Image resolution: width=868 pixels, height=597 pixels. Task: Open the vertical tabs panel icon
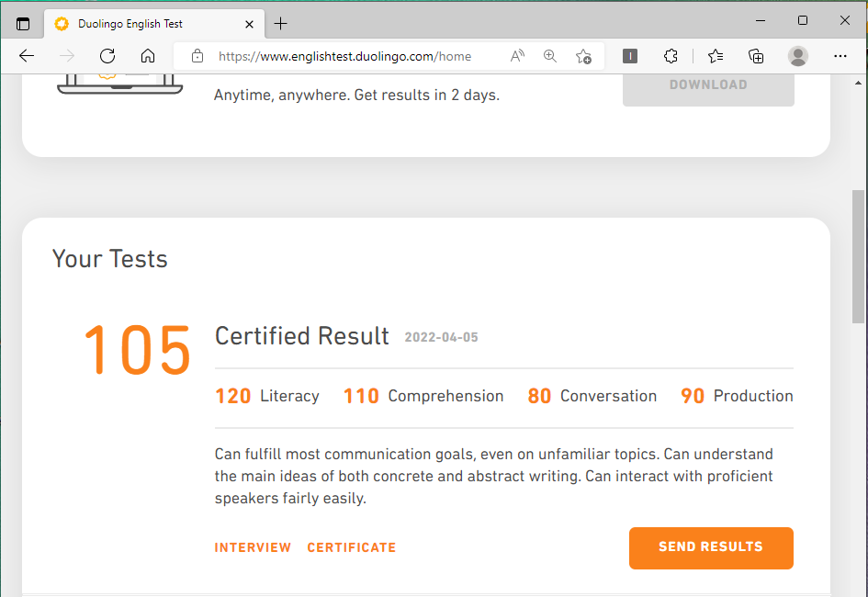pos(23,24)
